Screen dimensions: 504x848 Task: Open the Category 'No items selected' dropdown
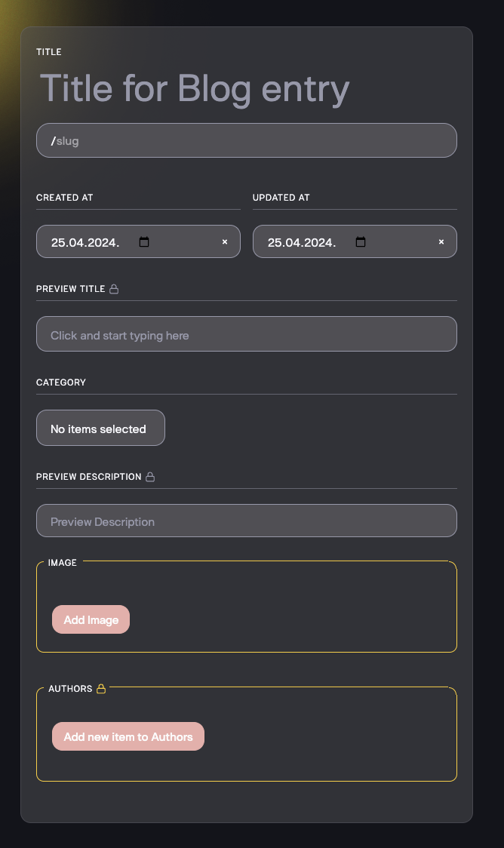tap(100, 429)
